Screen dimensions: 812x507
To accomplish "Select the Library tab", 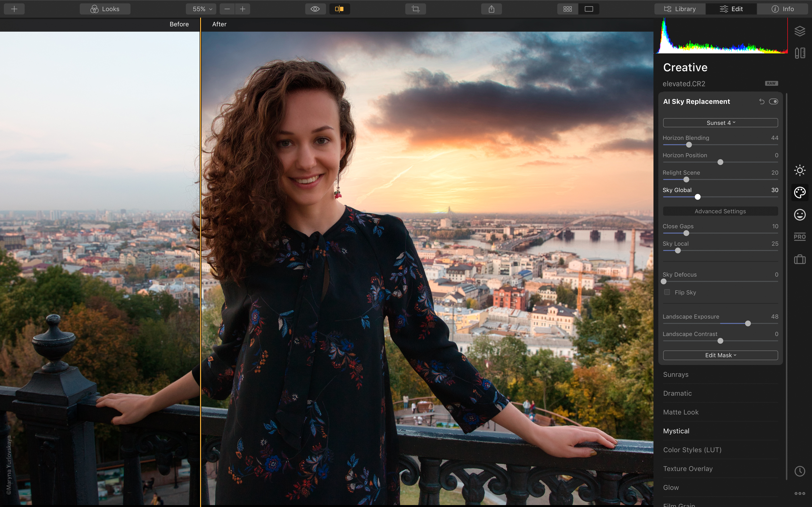I will pos(679,9).
